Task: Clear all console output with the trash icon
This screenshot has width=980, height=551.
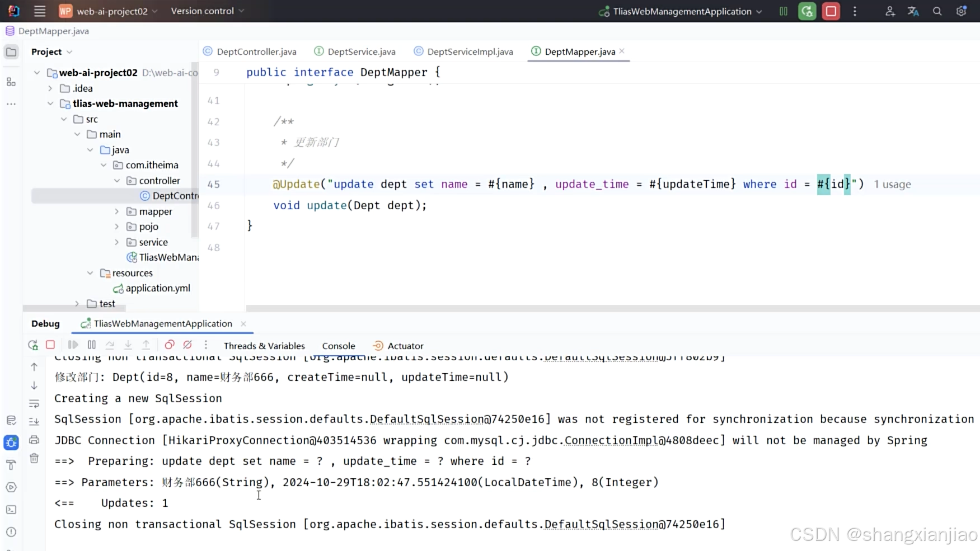Action: click(x=34, y=458)
